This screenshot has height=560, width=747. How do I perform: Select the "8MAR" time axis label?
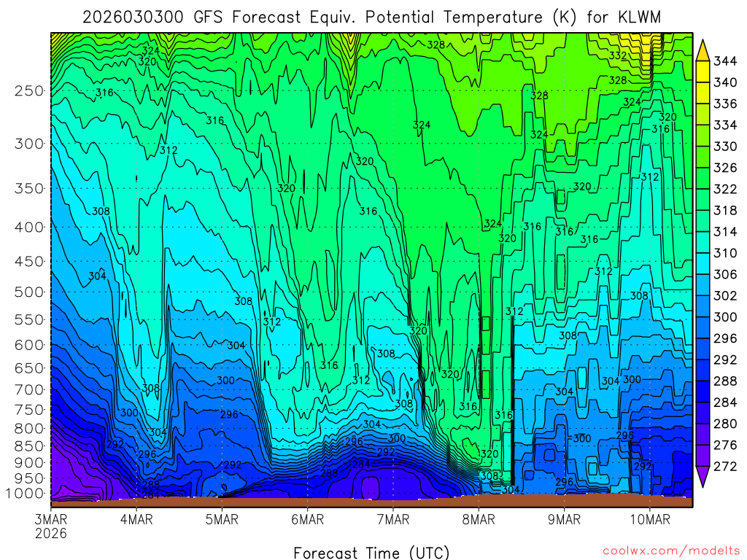pyautogui.click(x=479, y=519)
